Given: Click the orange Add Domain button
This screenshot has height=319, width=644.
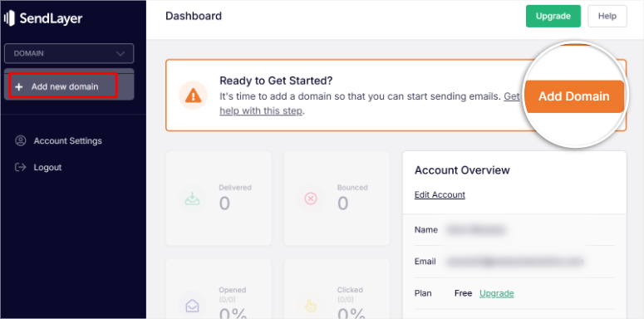Looking at the screenshot, I should [574, 96].
